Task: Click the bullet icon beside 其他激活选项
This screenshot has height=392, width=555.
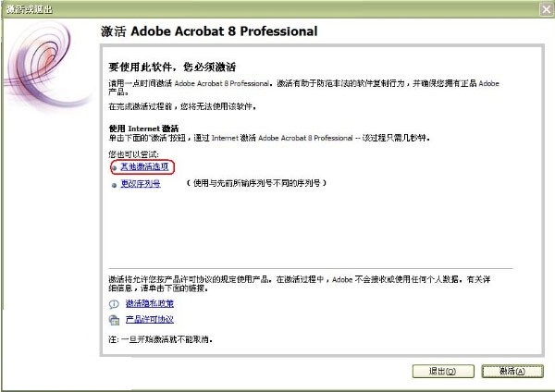Action: [x=114, y=167]
